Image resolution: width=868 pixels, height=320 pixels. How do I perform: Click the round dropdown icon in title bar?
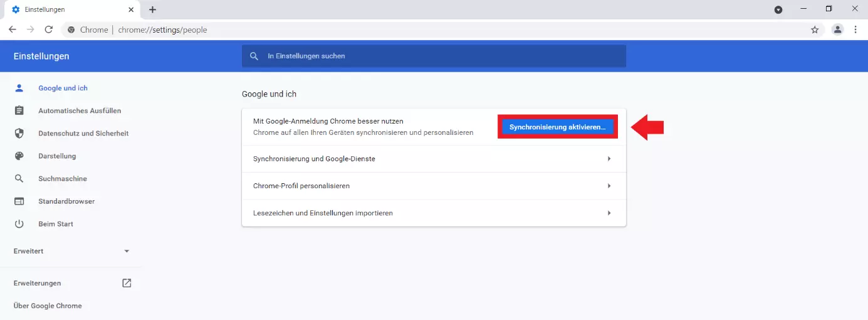(778, 9)
